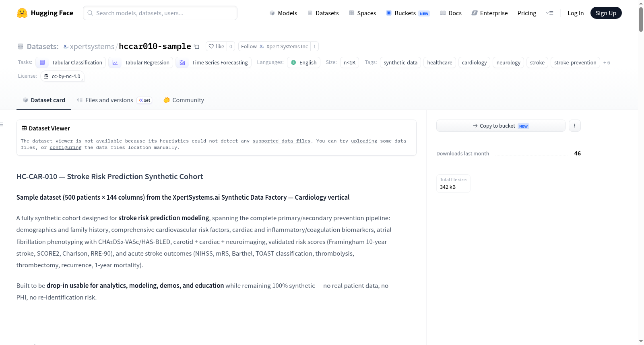Click the Dataset Viewer table icon
Viewport: 644px width, 345px height.
[24, 128]
